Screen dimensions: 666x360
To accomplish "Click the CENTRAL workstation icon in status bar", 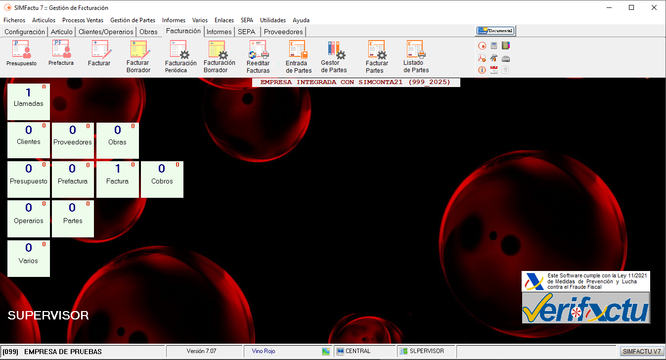I will tap(340, 352).
